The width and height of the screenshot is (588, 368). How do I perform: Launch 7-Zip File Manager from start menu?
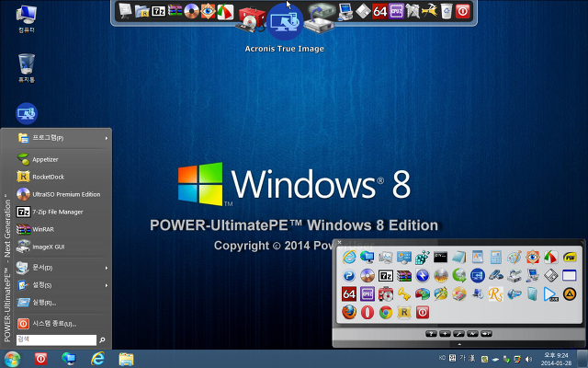[63, 212]
